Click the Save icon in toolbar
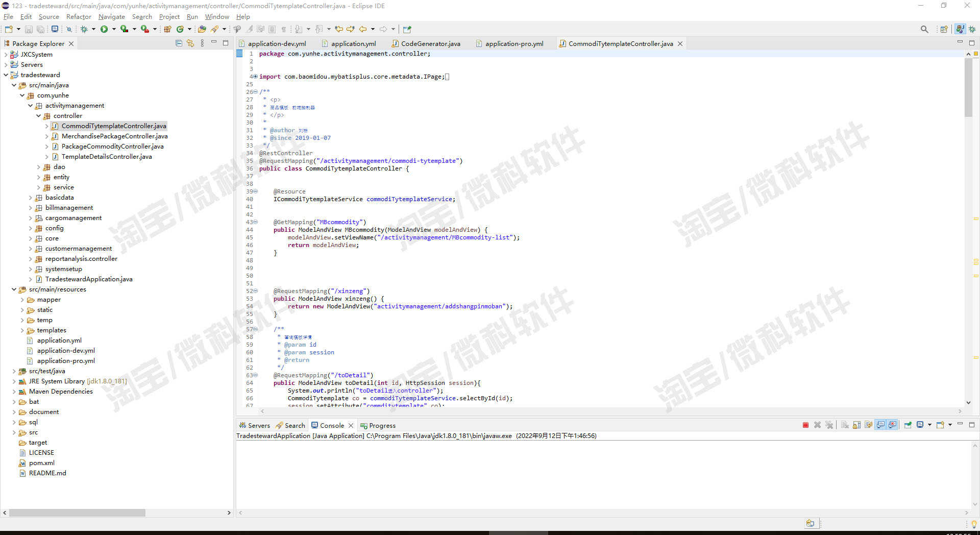980x535 pixels. 29,29
